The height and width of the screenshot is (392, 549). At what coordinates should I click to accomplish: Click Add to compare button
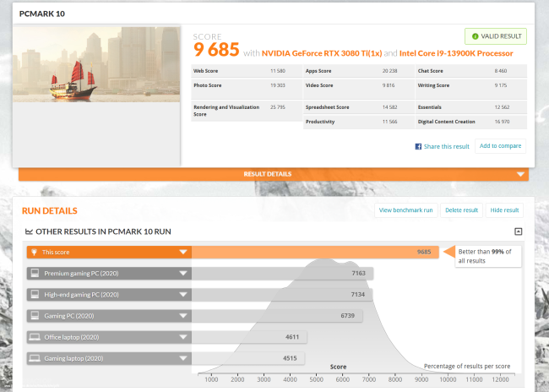coord(500,146)
